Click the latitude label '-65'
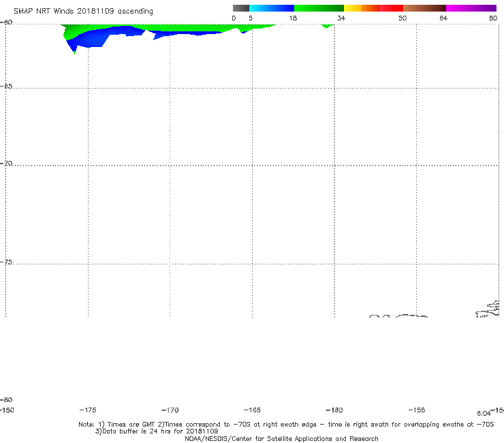Screen dimensions: 504x443 6,87
